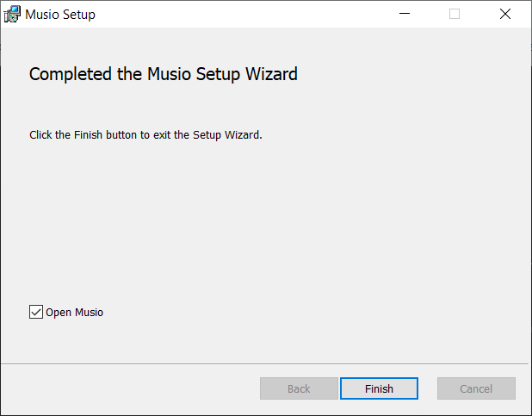Click the Musio Setup title text

coord(60,15)
